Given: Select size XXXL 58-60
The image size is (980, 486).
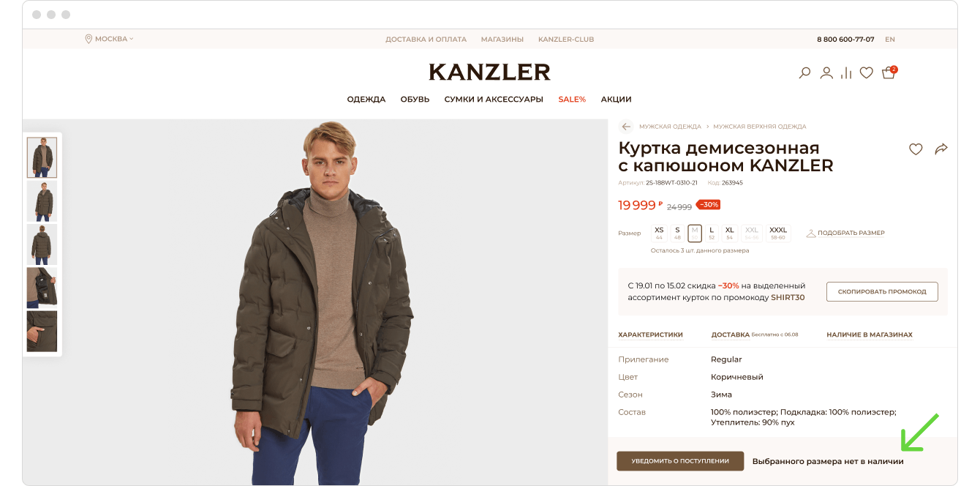Looking at the screenshot, I should pos(778,233).
